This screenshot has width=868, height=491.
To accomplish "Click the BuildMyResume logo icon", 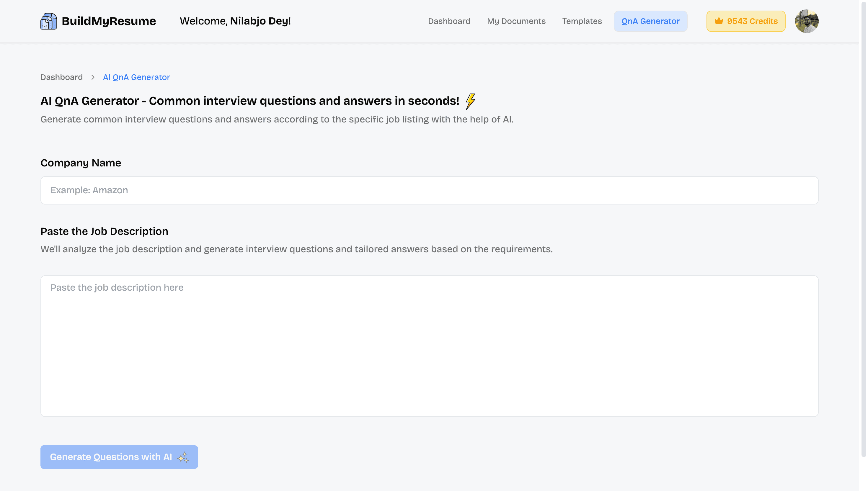I will tap(49, 21).
